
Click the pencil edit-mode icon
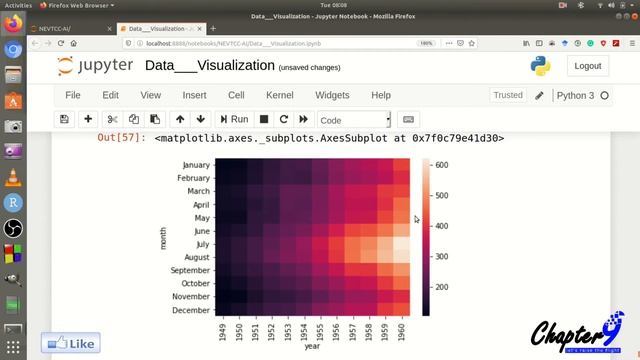coord(539,96)
